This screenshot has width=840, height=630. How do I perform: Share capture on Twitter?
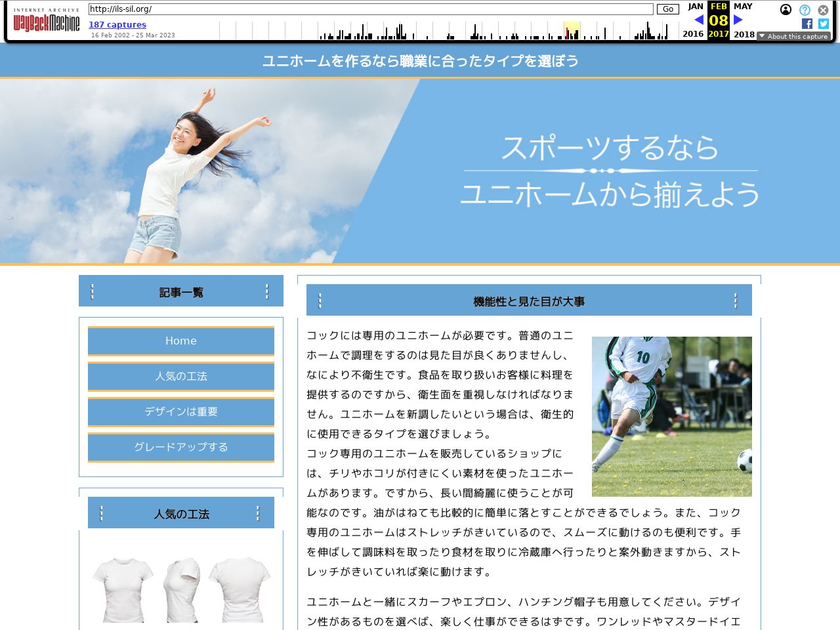[824, 24]
